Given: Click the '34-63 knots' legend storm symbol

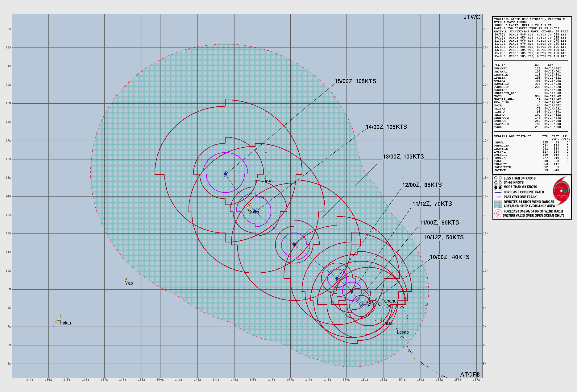Looking at the screenshot, I should tap(498, 183).
